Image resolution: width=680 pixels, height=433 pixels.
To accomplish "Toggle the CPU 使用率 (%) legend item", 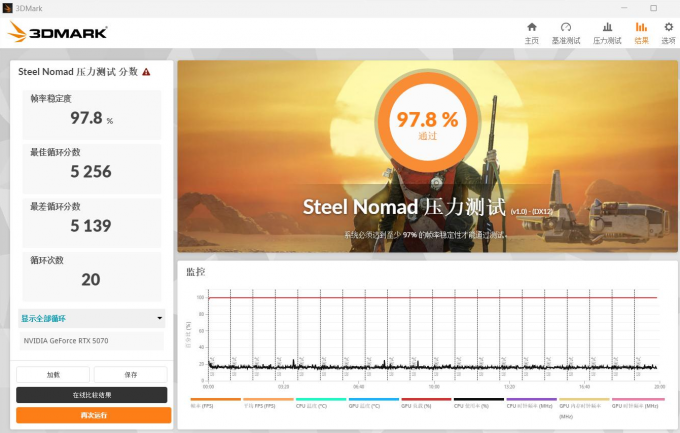I will point(479,403).
